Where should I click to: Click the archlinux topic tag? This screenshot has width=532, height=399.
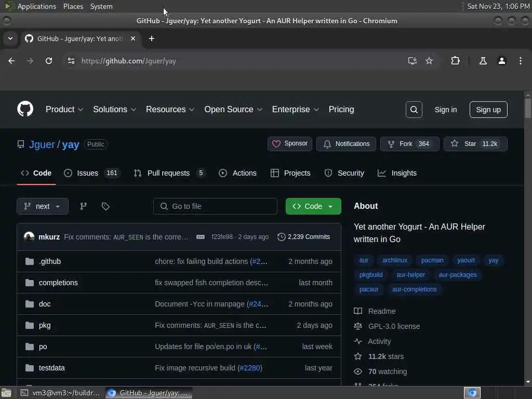coord(395,260)
